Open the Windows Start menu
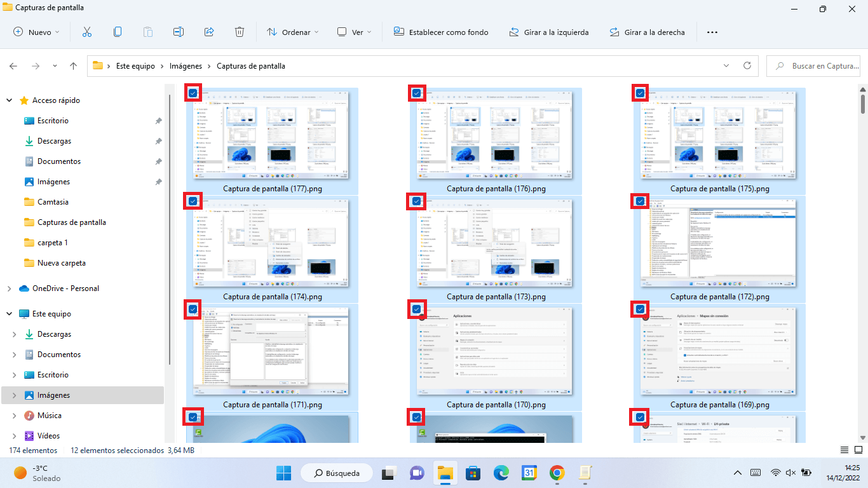Viewport: 868px width, 488px height. 283,473
